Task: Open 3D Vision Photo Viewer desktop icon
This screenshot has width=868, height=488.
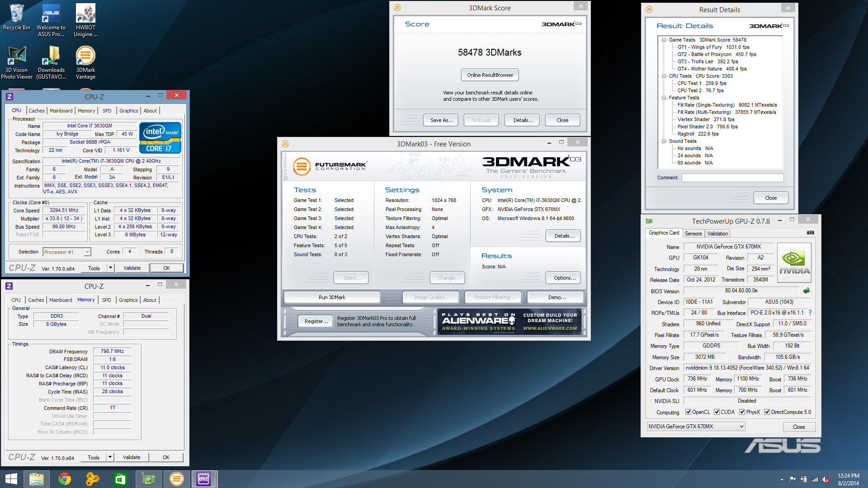Action: [x=17, y=63]
